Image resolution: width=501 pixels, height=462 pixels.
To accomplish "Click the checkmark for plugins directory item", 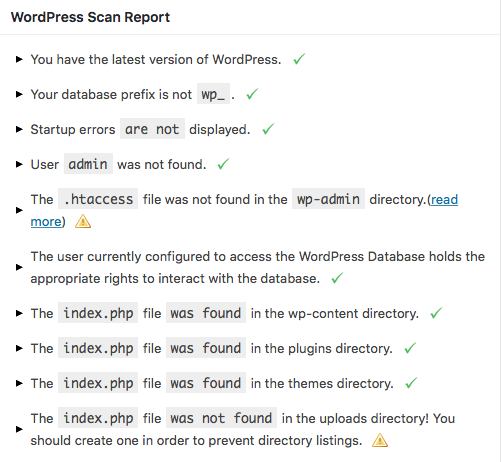I will tap(410, 348).
